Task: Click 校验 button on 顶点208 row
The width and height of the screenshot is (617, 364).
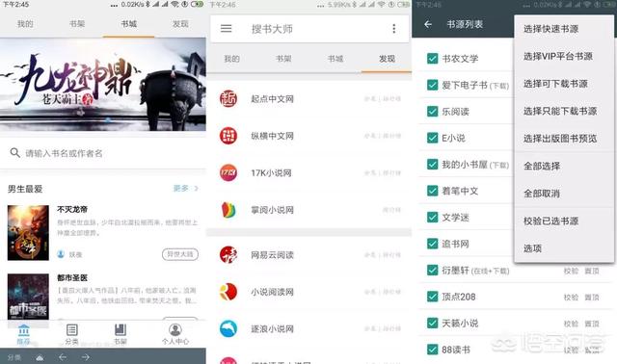Action: point(571,298)
